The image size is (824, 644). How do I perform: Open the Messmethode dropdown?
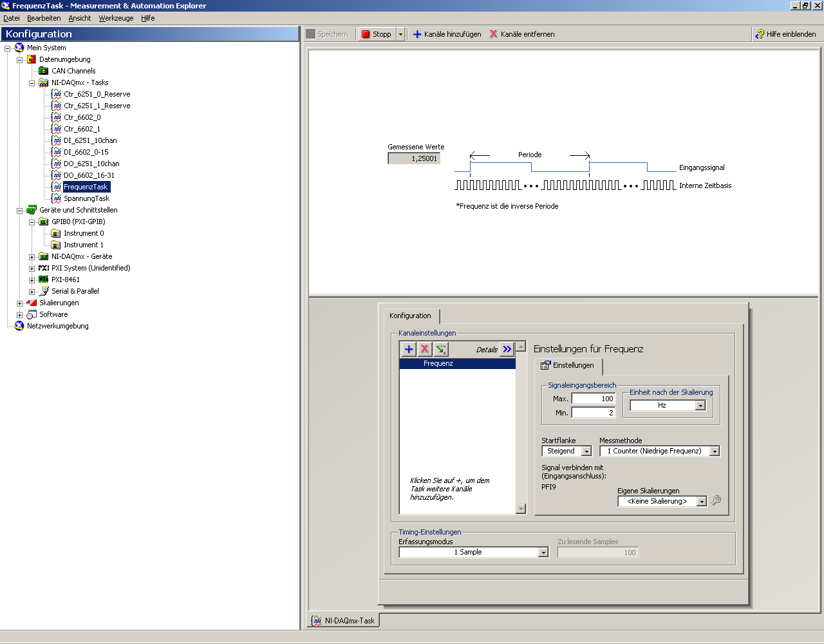click(714, 451)
